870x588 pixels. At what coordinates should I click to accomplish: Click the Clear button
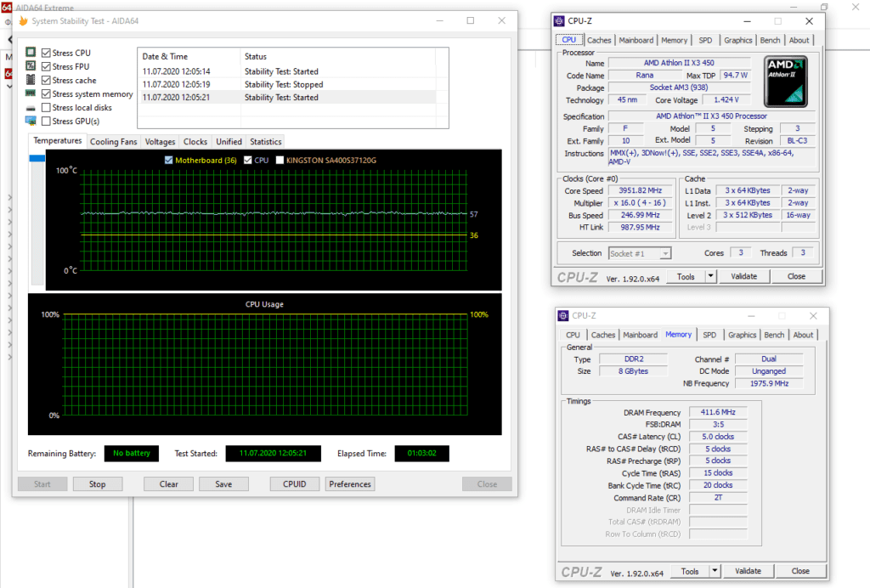pyautogui.click(x=169, y=484)
